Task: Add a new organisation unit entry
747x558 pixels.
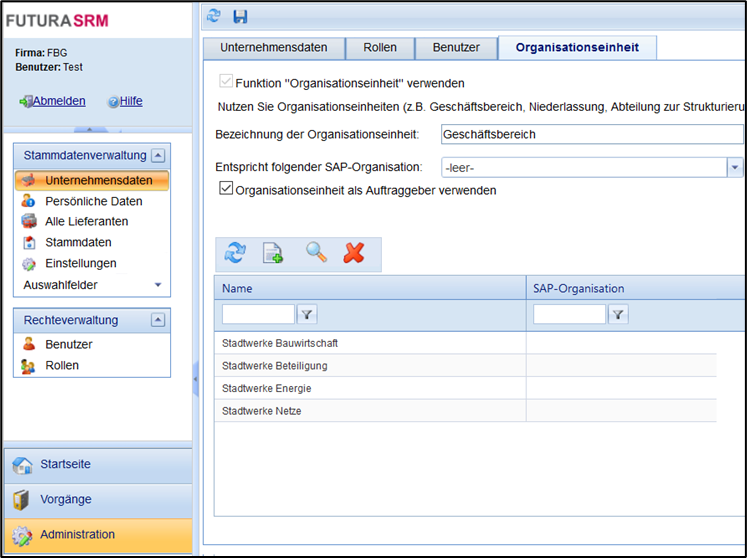Action: [273, 253]
